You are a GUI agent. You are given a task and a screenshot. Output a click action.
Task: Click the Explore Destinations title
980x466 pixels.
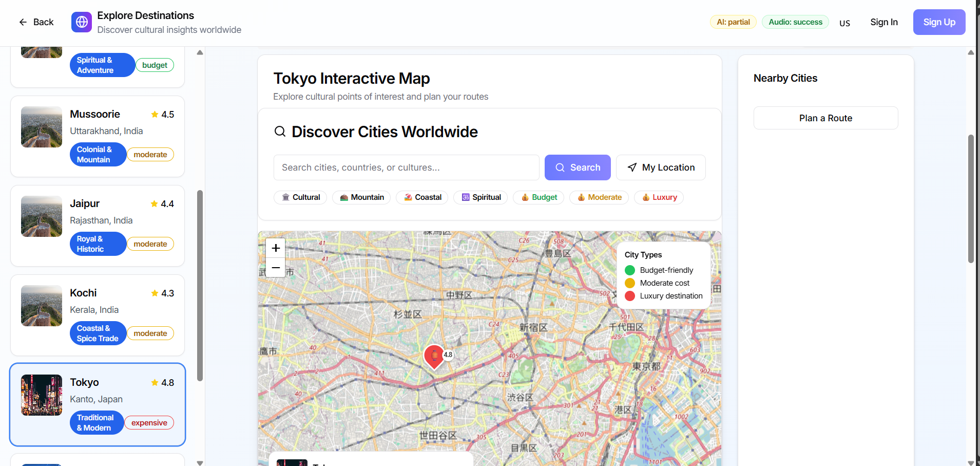coord(146,15)
